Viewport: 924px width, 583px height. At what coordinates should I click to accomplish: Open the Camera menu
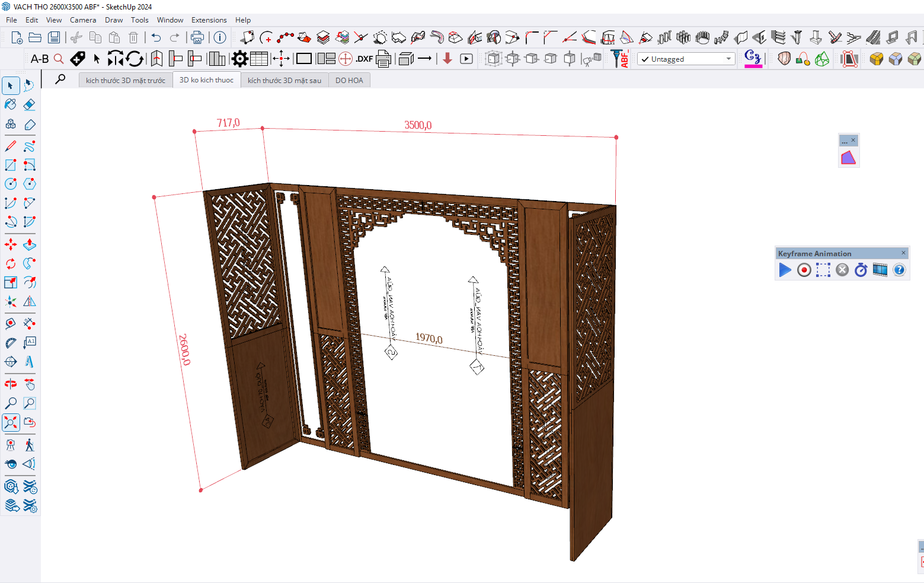pyautogui.click(x=83, y=20)
